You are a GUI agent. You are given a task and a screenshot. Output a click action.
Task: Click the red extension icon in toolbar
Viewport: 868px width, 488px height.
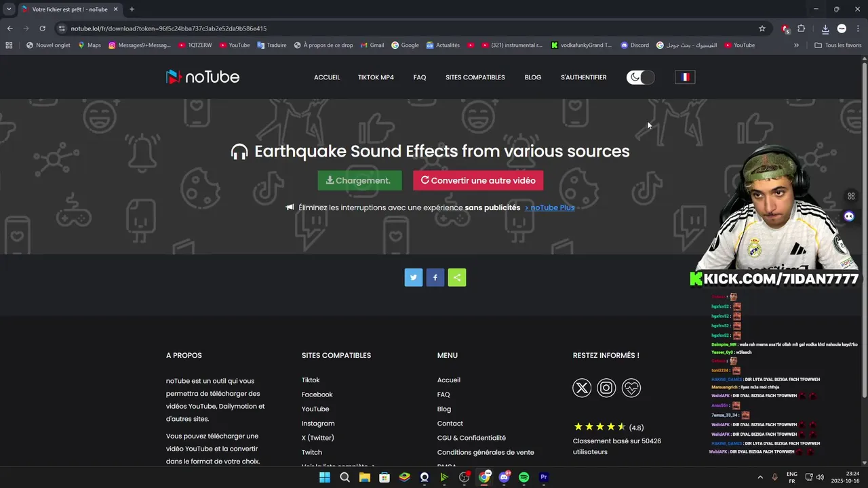785,28
